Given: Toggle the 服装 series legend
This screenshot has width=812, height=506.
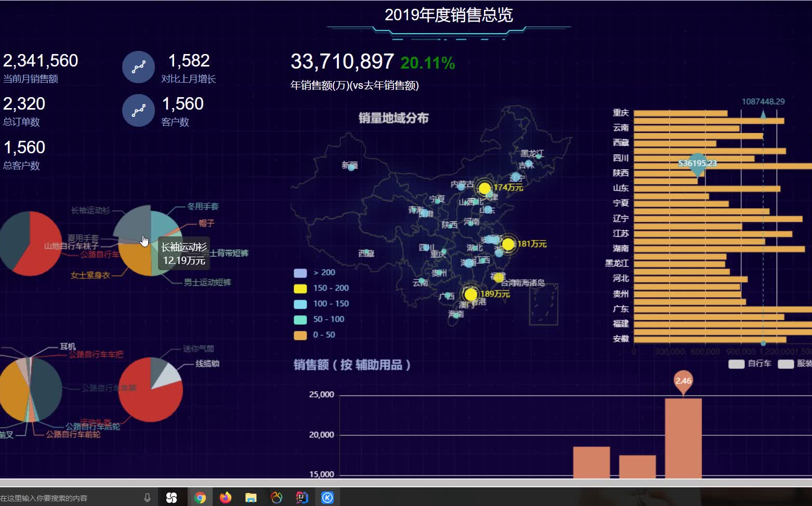Looking at the screenshot, I should pos(794,364).
